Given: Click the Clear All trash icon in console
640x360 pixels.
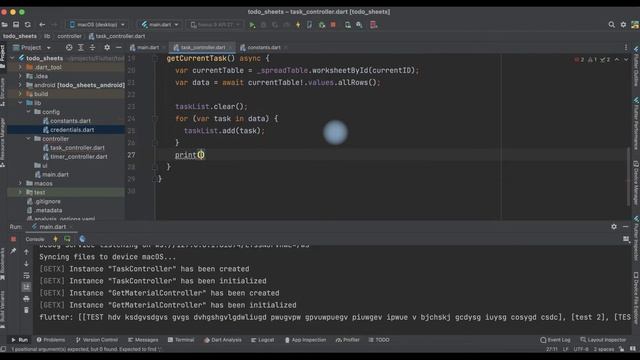Looking at the screenshot, I should 27,311.
